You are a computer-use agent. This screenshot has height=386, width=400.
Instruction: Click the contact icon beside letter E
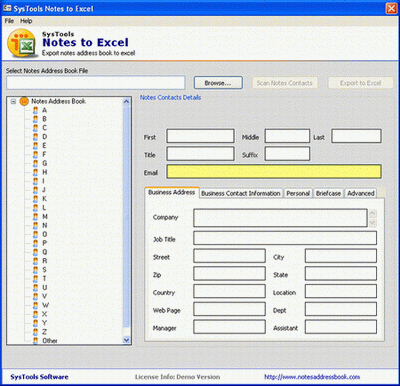35,146
